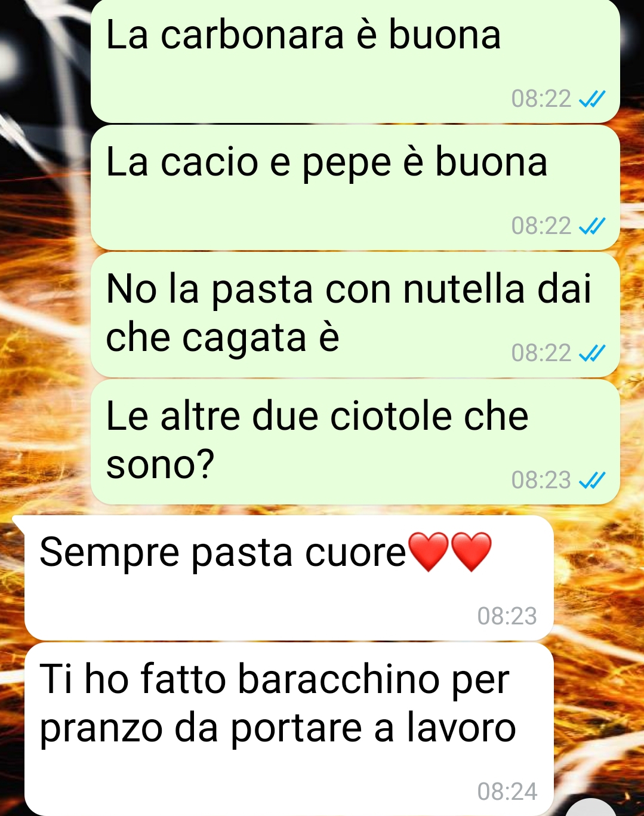Tap the 08:22 timestamp on the carbonara message
644x816 pixels.
(541, 99)
